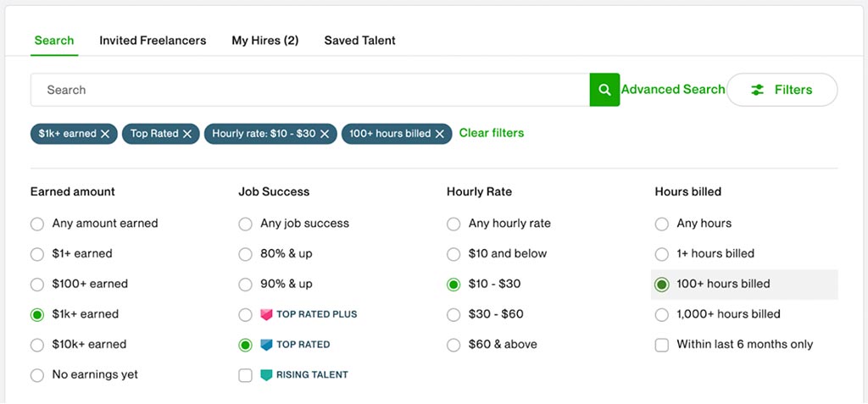Viewport: 868px width, 404px height.
Task: Enable the Rising Talent checkbox
Action: click(x=245, y=375)
